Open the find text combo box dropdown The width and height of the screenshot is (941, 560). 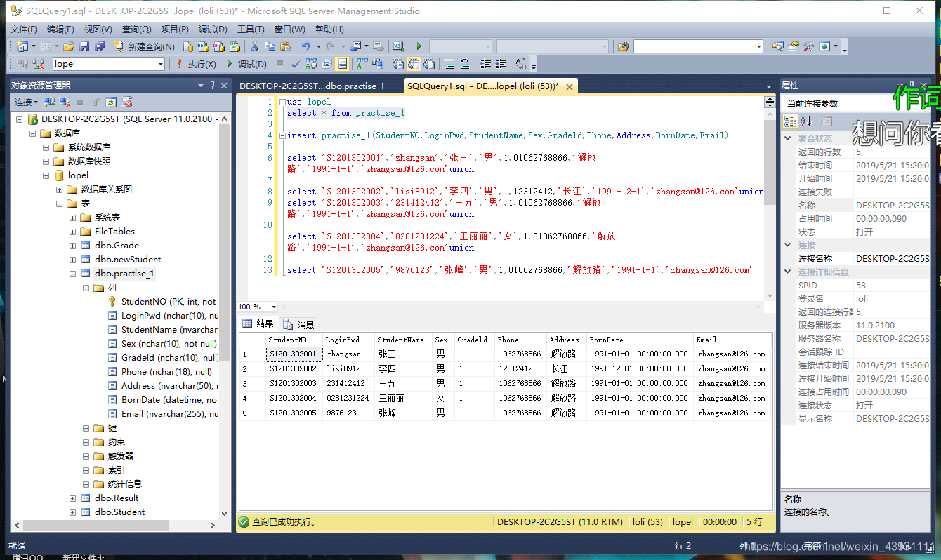point(758,46)
